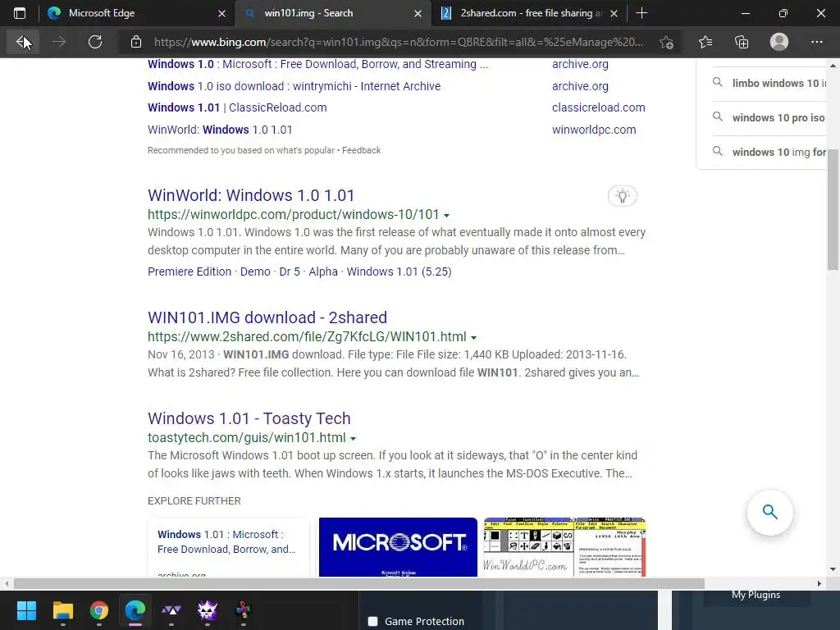Click the lightbulb icon beside WinWorld result
Image resolution: width=840 pixels, height=630 pixels.
622,195
